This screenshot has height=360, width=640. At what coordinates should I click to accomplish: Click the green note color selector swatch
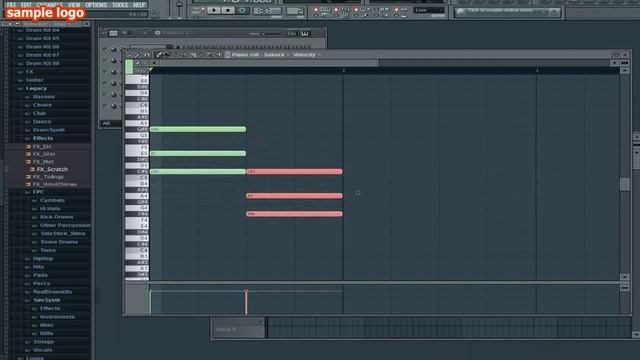point(129,67)
